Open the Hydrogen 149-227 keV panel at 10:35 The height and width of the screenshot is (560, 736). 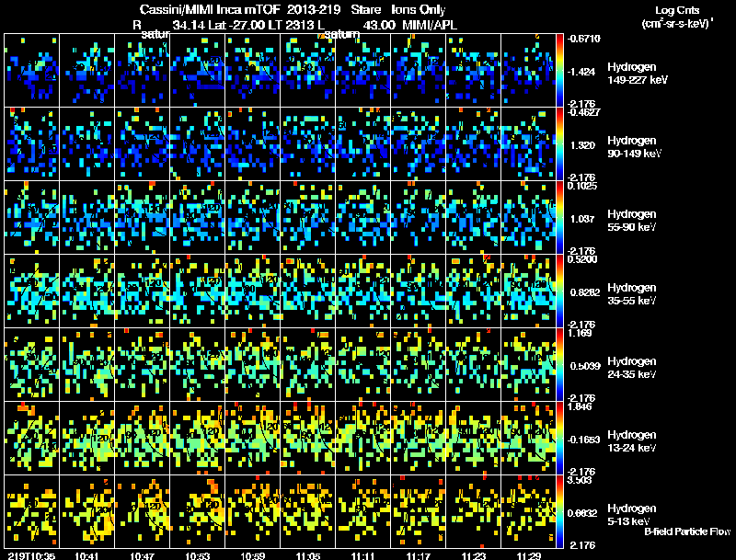click(x=32, y=71)
